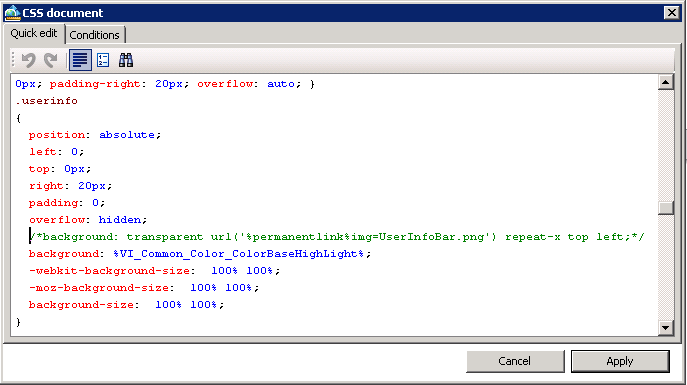Image resolution: width=687 pixels, height=385 pixels.
Task: Click the Cancel button
Action: tap(515, 361)
